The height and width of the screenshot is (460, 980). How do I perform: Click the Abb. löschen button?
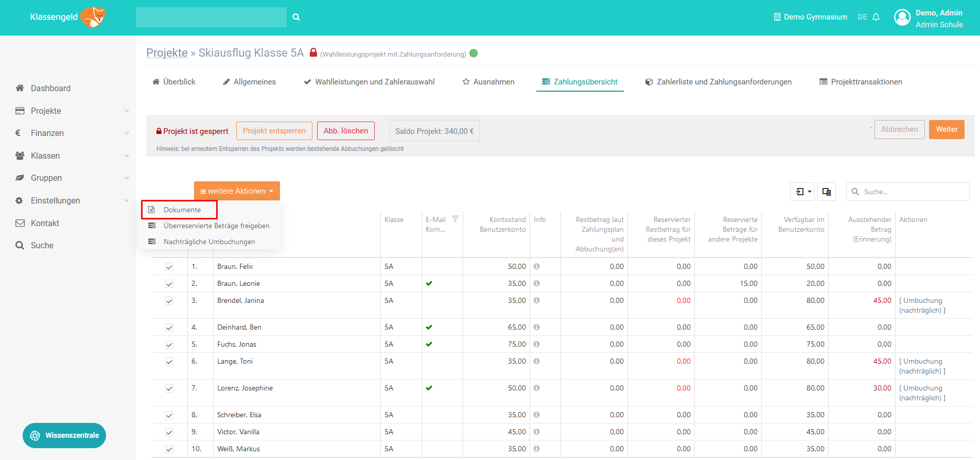(346, 131)
